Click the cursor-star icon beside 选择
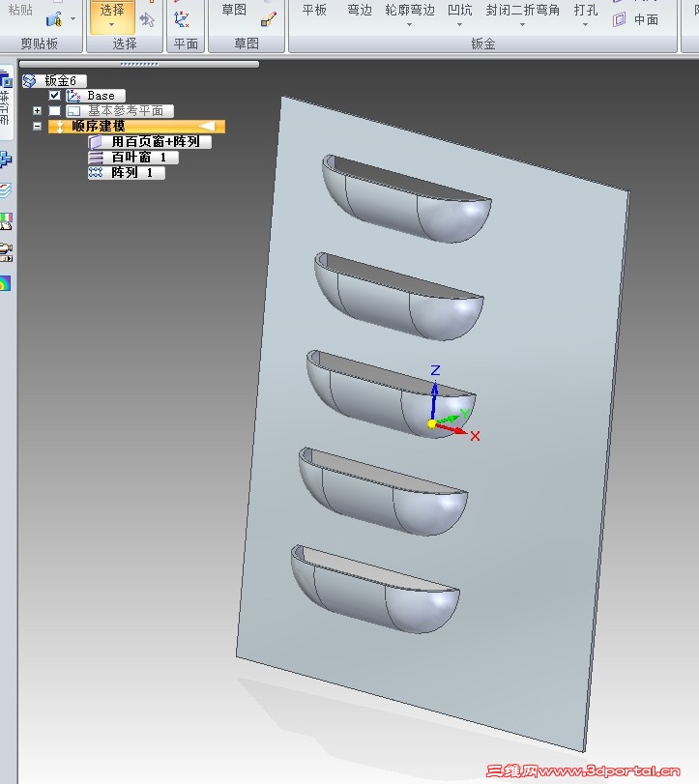Viewport: 699px width, 784px height. click(147, 19)
